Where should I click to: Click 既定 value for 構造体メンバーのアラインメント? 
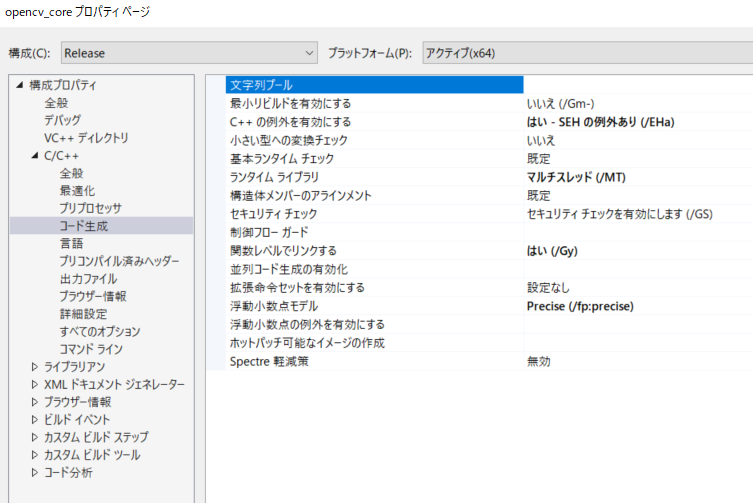[538, 196]
